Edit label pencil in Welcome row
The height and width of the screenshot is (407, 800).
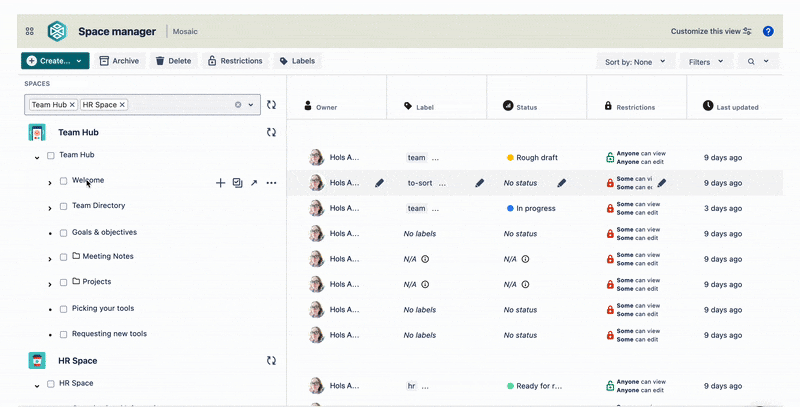(x=480, y=183)
